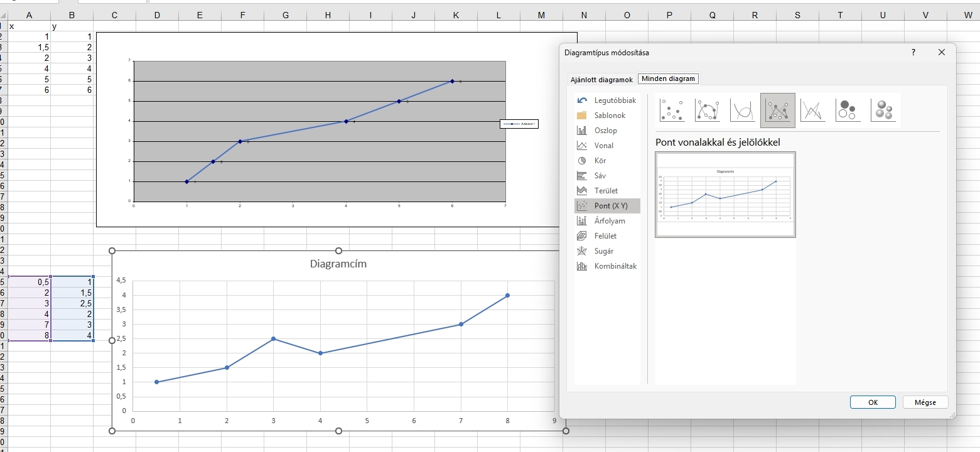
Task: Choose the Sáv chart category
Action: [x=607, y=176]
